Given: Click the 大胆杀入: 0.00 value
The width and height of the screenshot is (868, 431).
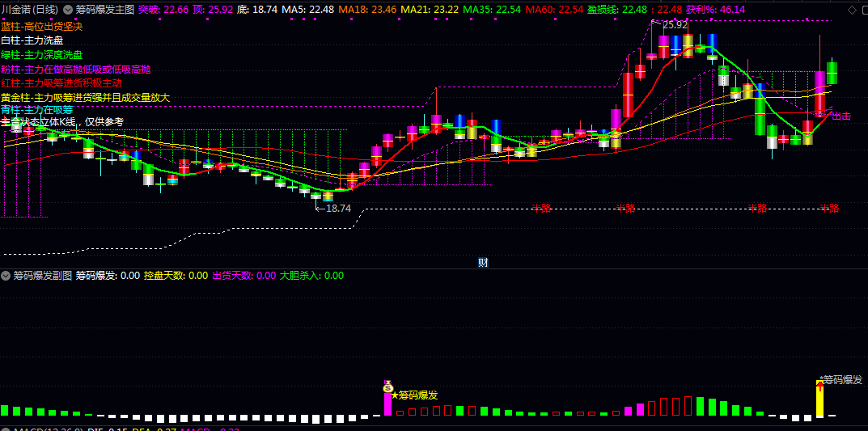Looking at the screenshot, I should coord(311,276).
